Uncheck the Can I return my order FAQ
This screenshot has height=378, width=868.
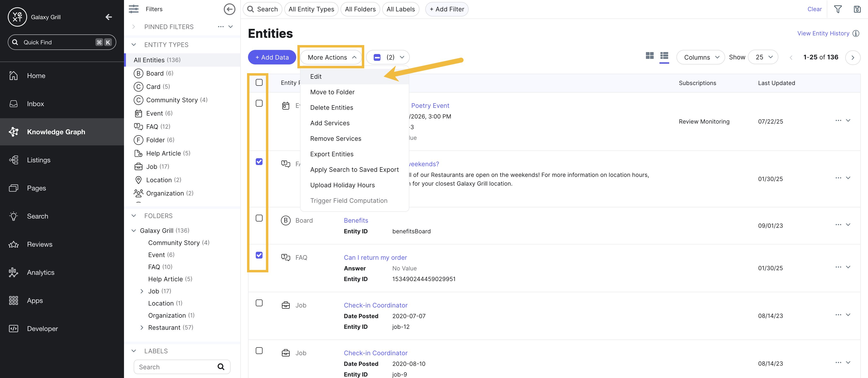(x=259, y=255)
